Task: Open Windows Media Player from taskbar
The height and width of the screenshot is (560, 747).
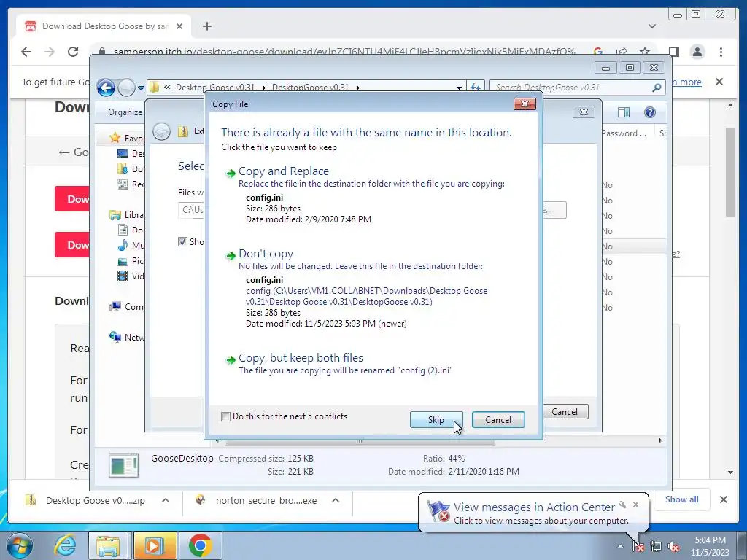Action: 155,545
